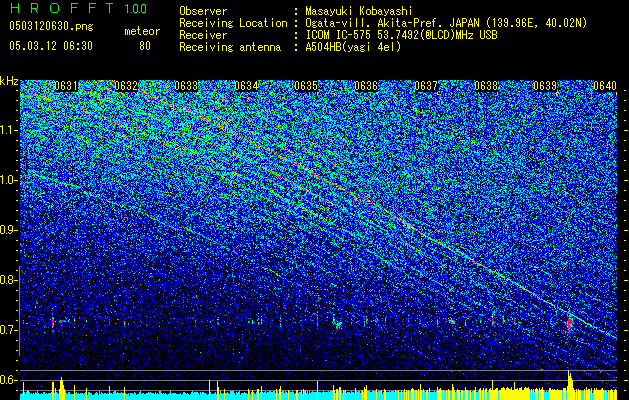Click the Observer label

pos(203,11)
